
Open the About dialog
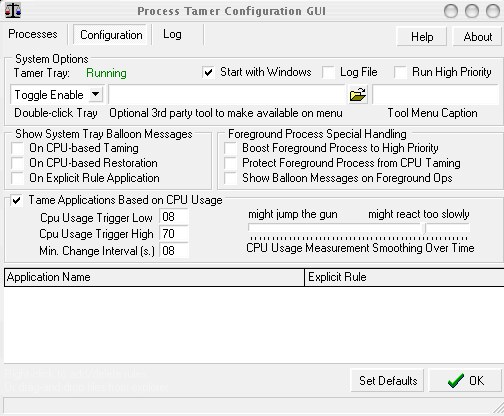pyautogui.click(x=477, y=37)
